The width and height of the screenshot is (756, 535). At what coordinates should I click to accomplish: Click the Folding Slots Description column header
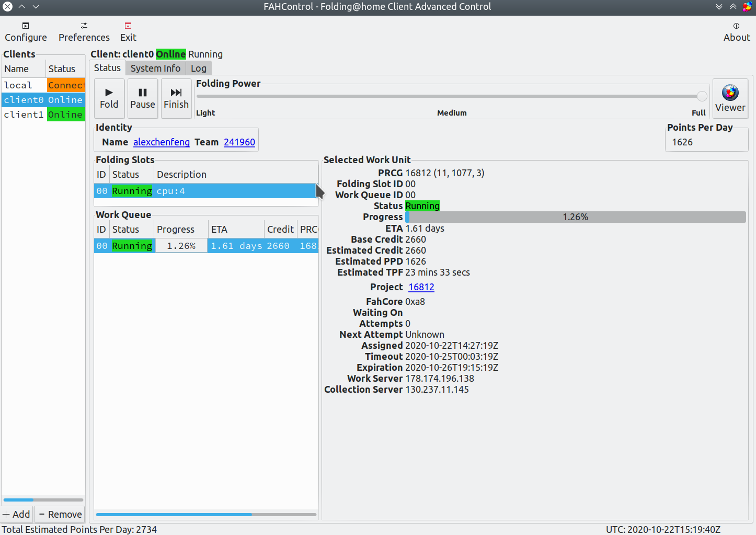click(236, 175)
